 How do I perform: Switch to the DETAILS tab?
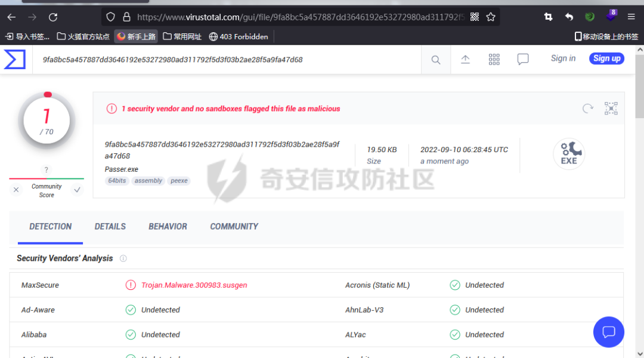point(110,227)
